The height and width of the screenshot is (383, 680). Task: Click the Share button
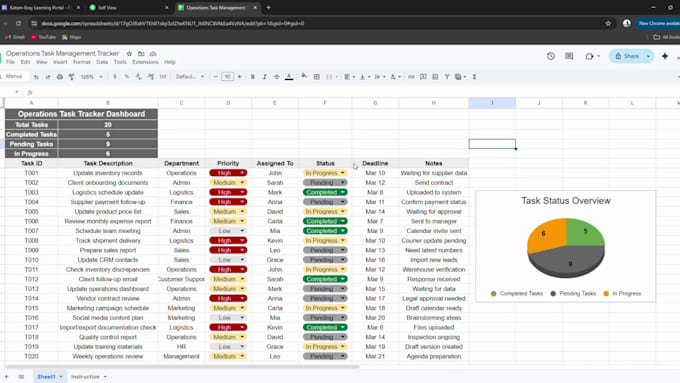[627, 56]
